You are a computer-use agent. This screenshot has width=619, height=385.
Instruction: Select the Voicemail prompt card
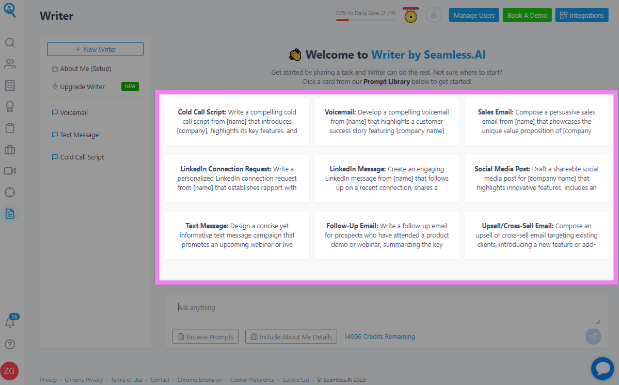click(387, 122)
